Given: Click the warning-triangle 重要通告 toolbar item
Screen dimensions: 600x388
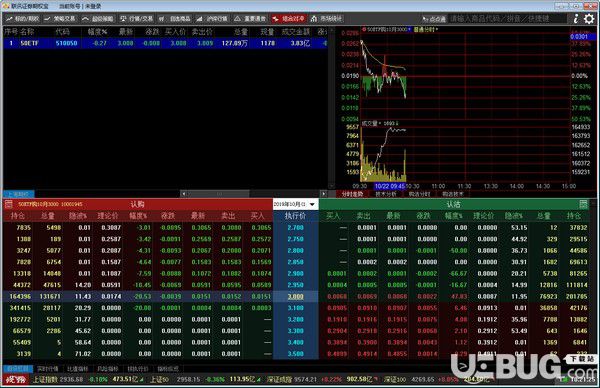Looking at the screenshot, I should [x=250, y=18].
